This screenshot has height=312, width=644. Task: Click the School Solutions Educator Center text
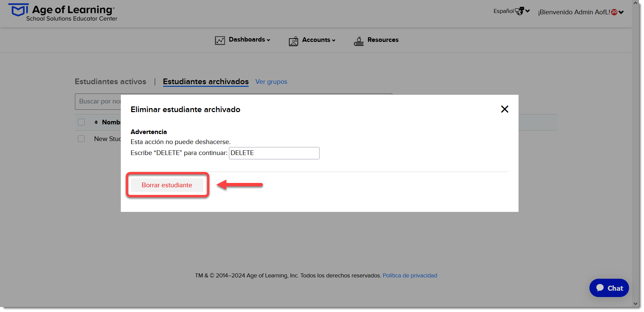click(72, 19)
